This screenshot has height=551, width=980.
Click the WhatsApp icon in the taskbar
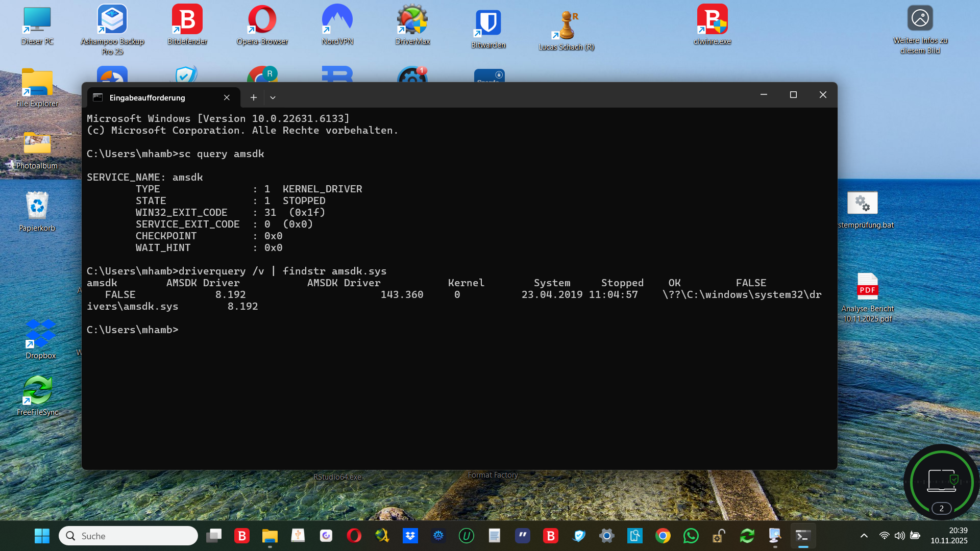pos(691,536)
